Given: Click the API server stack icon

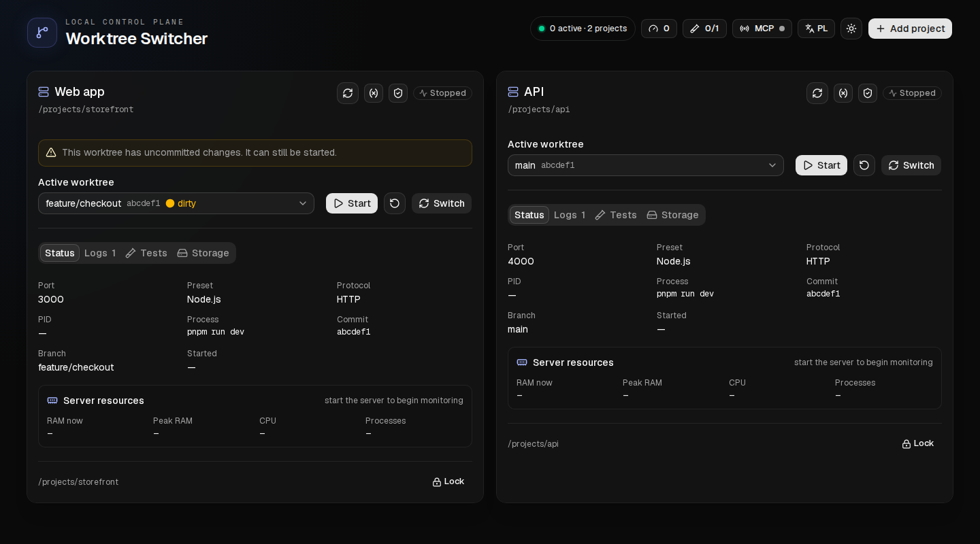Looking at the screenshot, I should pos(513,92).
